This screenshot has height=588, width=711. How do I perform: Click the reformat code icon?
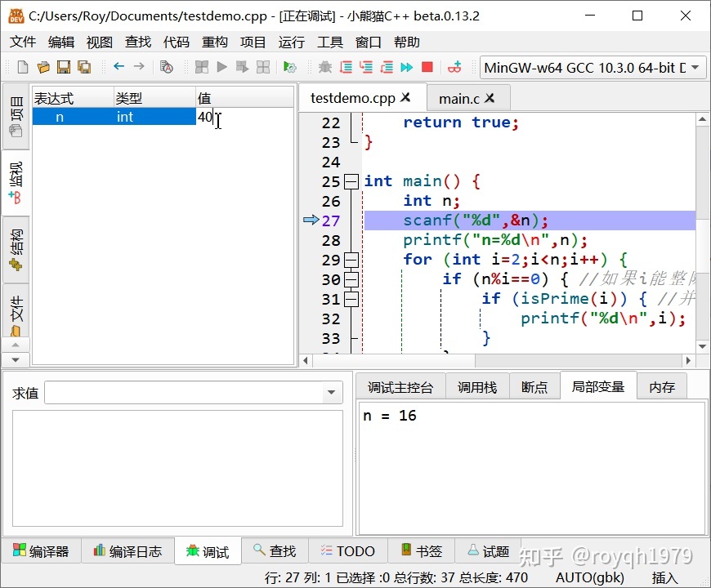point(167,68)
